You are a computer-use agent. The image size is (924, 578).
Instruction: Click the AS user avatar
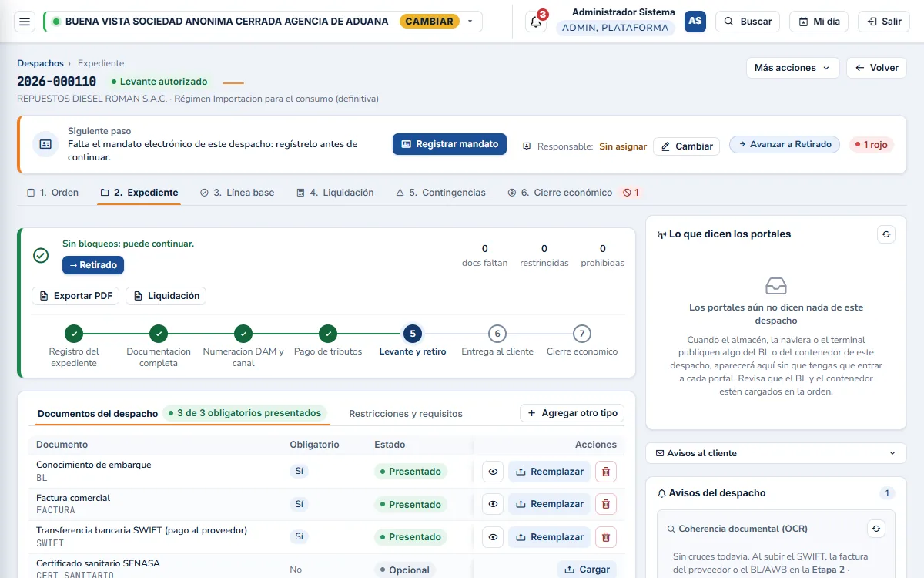pyautogui.click(x=695, y=22)
